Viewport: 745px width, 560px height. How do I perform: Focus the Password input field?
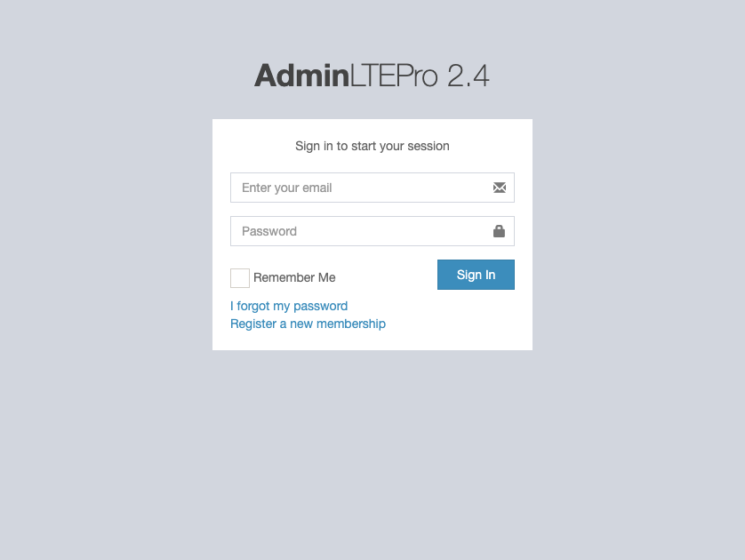pos(372,231)
